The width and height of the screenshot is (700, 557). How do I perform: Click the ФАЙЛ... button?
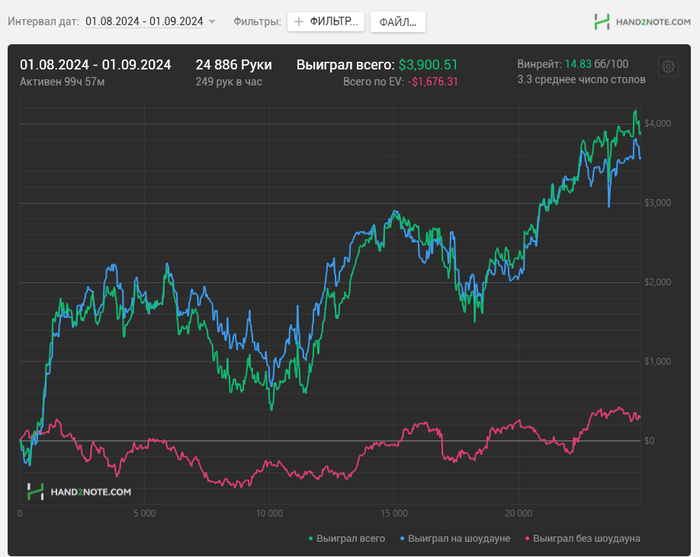pos(398,22)
